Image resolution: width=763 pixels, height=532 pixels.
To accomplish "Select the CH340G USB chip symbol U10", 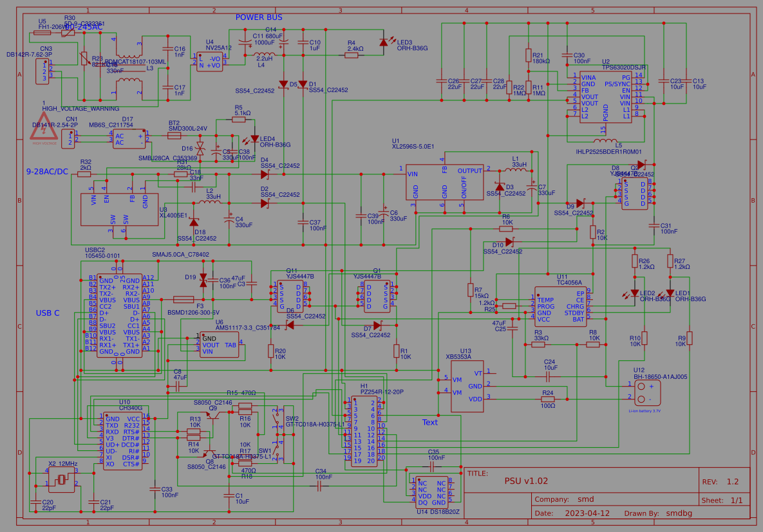I will (124, 437).
